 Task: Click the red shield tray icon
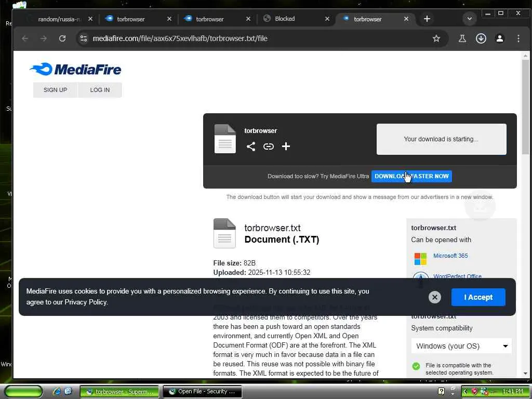(474, 391)
